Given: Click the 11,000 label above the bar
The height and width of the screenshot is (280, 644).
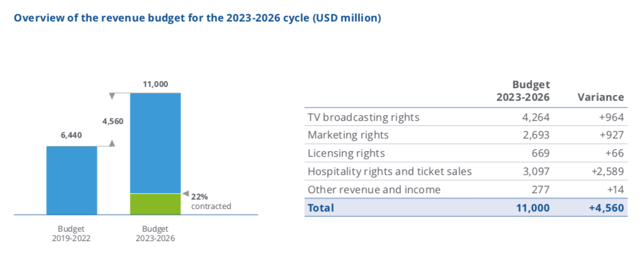Looking at the screenshot, I should (x=155, y=84).
